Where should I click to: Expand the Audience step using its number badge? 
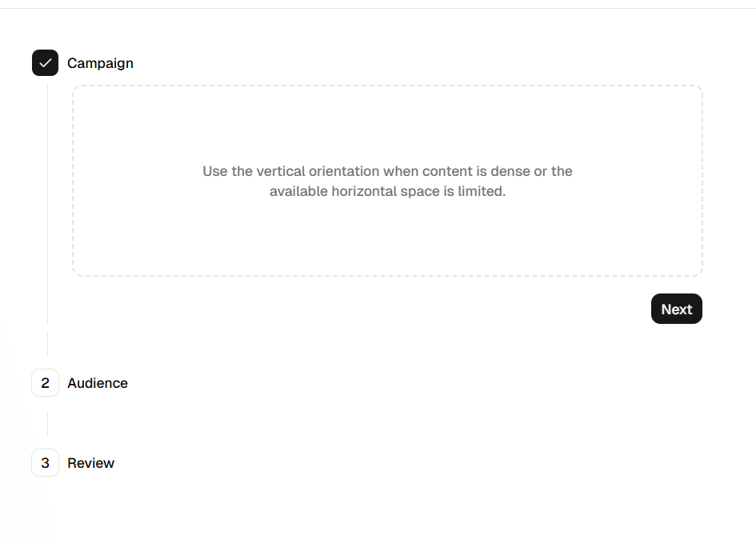46,382
